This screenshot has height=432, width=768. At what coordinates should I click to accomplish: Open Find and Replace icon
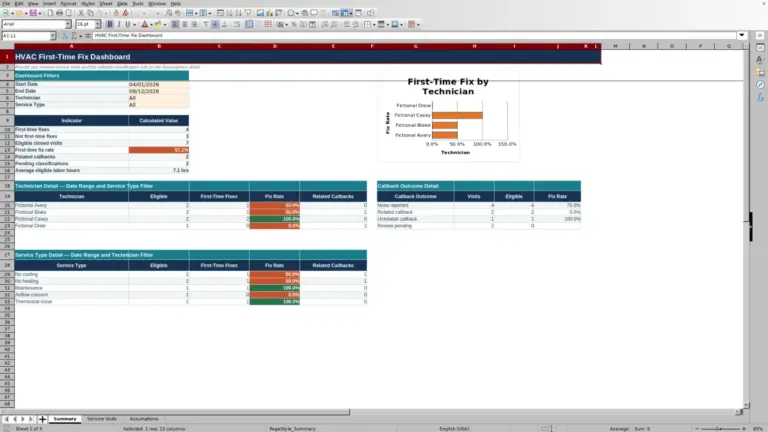click(168, 13)
